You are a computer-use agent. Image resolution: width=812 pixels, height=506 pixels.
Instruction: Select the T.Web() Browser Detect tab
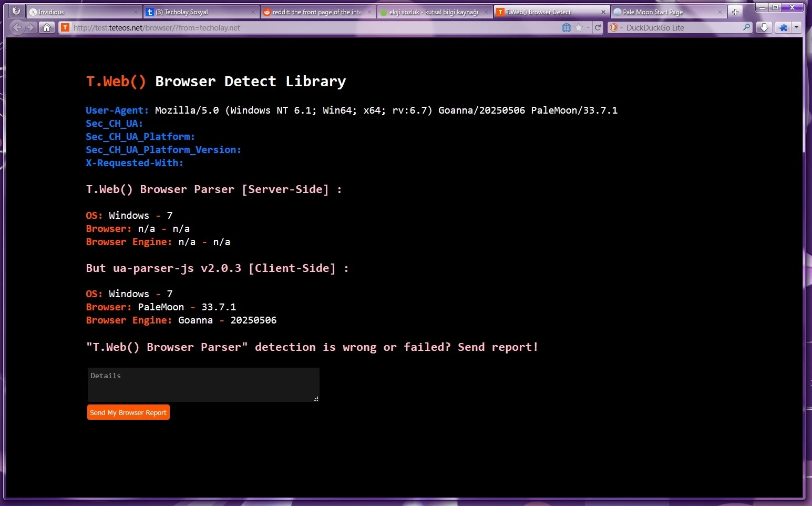(551, 12)
